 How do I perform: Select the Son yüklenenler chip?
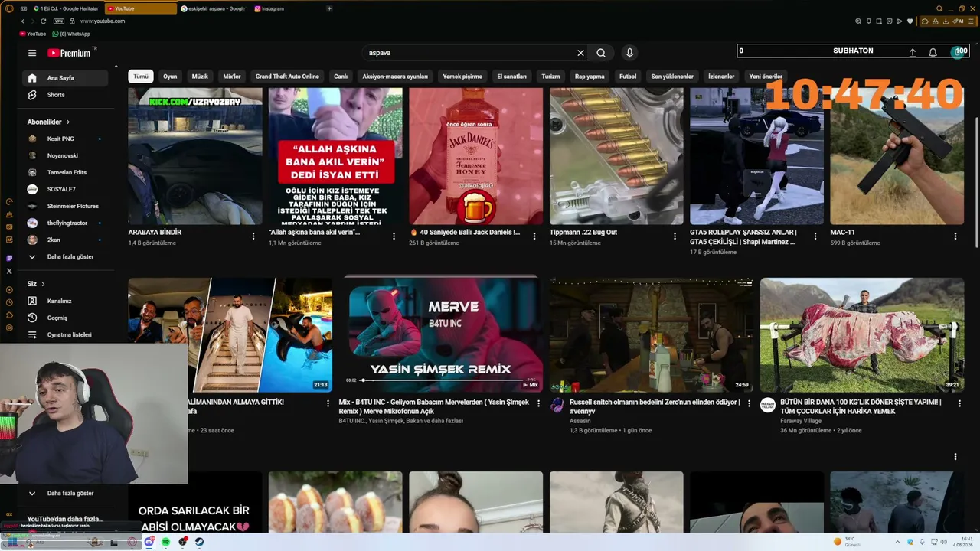[x=672, y=77]
